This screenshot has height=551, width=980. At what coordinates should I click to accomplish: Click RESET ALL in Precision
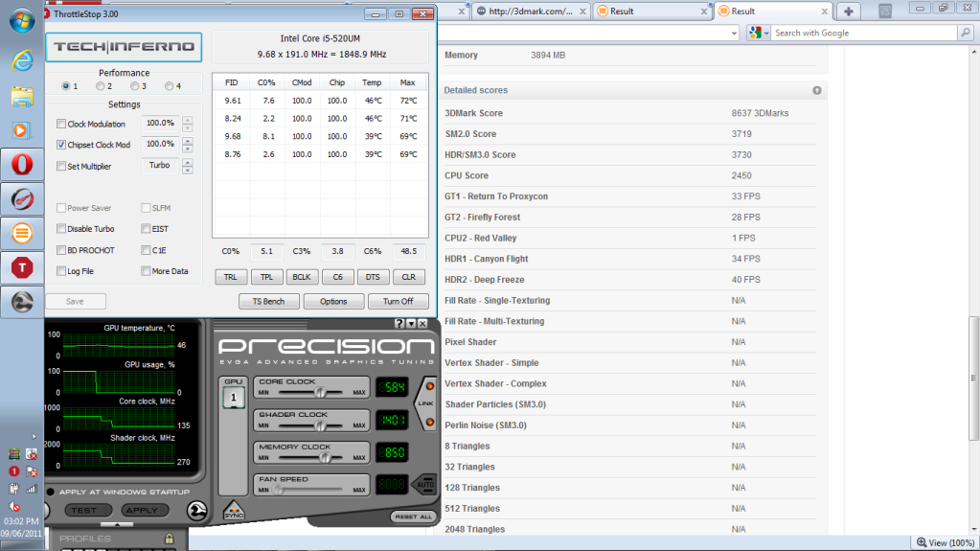tap(414, 517)
